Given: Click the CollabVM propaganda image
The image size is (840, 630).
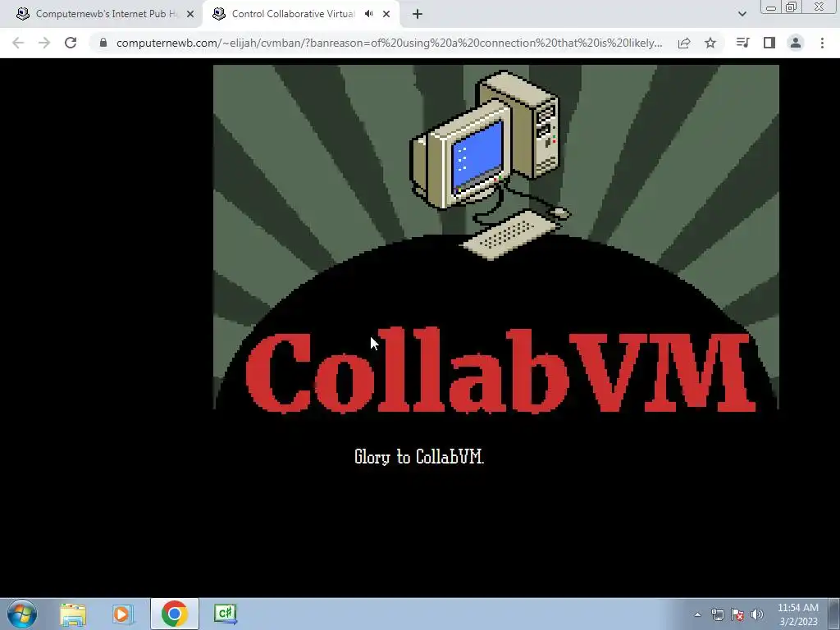Looking at the screenshot, I should [x=496, y=239].
